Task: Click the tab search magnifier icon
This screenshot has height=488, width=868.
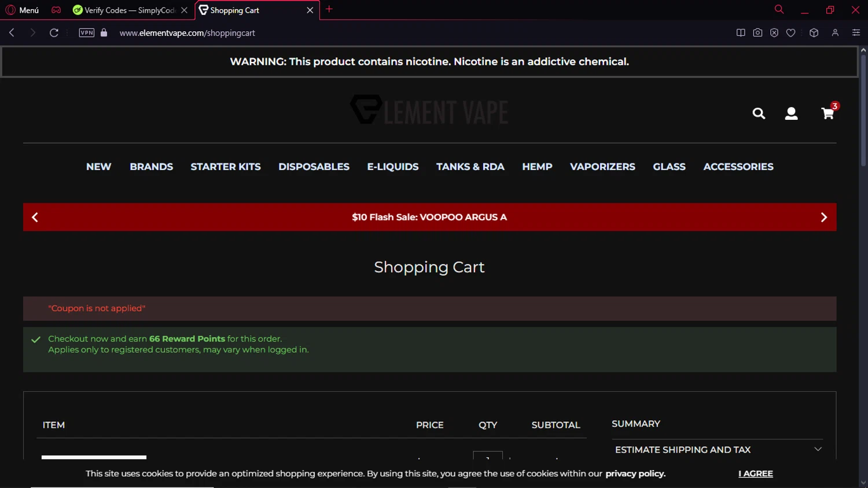Action: point(779,9)
